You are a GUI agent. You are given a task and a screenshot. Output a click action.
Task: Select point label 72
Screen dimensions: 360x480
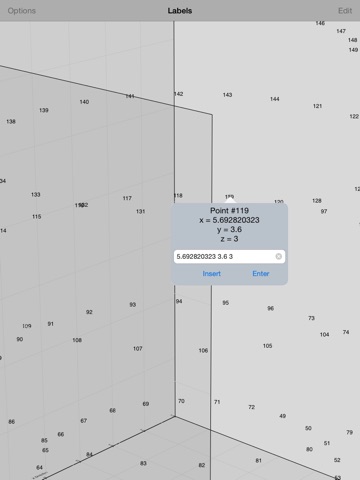click(x=251, y=407)
